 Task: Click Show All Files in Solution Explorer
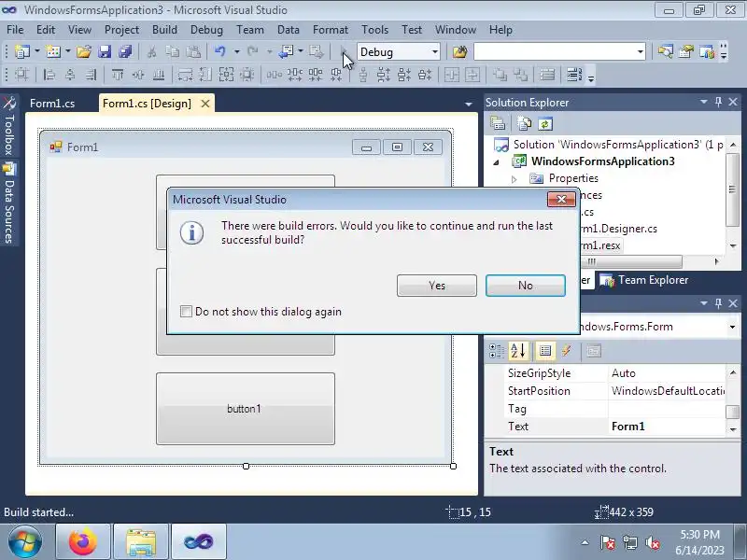525,124
